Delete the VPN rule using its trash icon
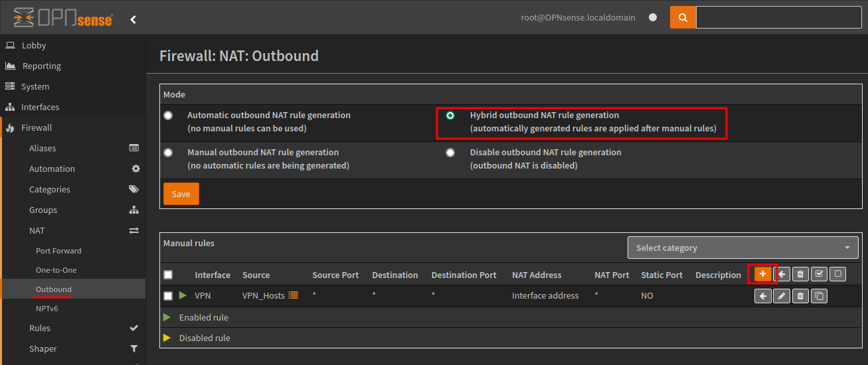 [x=800, y=296]
